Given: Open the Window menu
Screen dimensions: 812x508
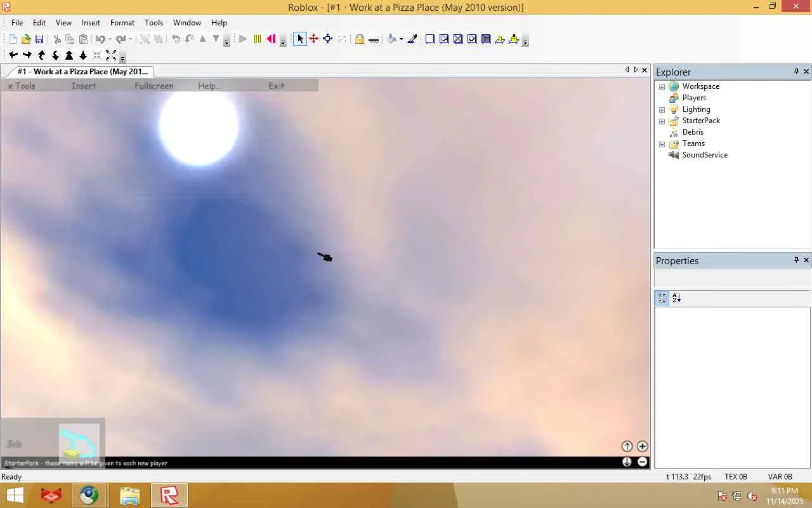Looking at the screenshot, I should (x=187, y=23).
